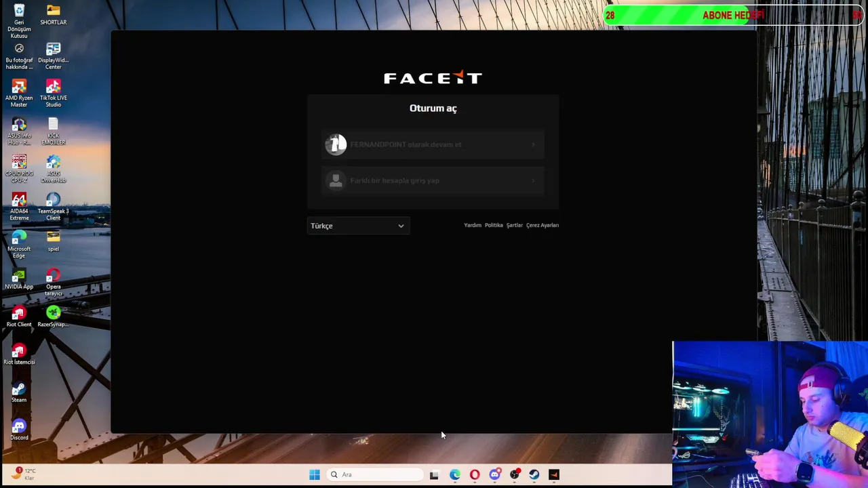The height and width of the screenshot is (488, 868).
Task: Continue as FERNANDPOINT in FACEIT login
Action: (x=433, y=144)
